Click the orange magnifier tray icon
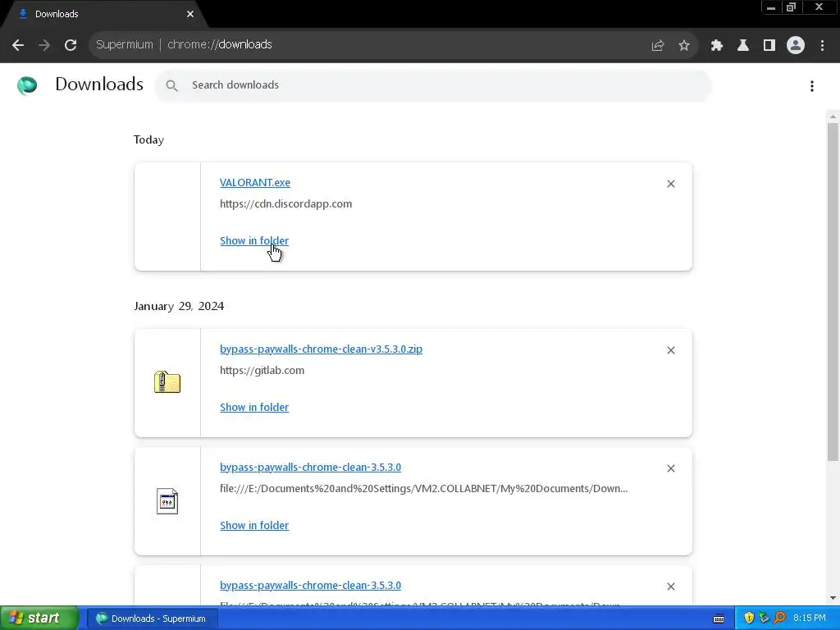The height and width of the screenshot is (630, 840). click(x=779, y=619)
